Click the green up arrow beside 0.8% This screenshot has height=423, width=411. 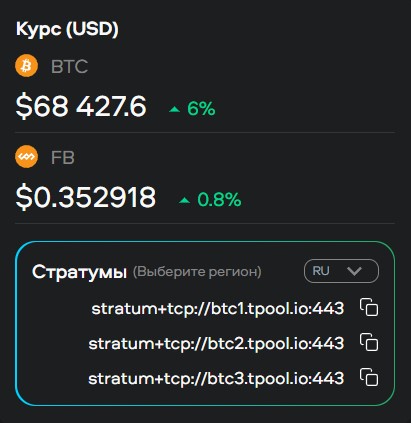pos(184,200)
